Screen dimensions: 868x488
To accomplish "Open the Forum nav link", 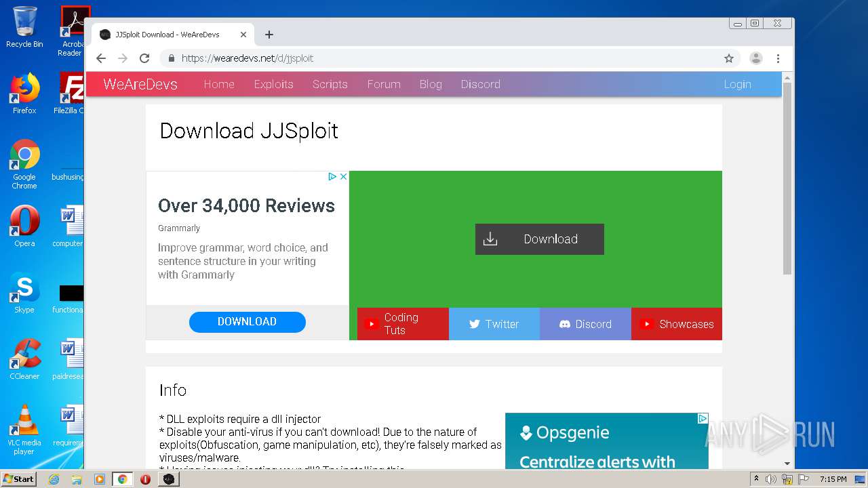I will [384, 84].
